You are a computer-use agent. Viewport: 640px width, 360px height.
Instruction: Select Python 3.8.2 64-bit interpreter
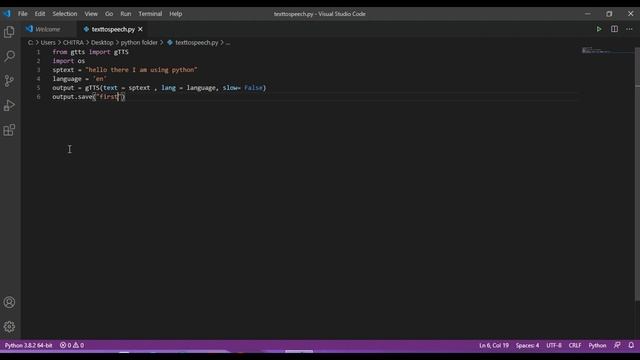point(29,345)
